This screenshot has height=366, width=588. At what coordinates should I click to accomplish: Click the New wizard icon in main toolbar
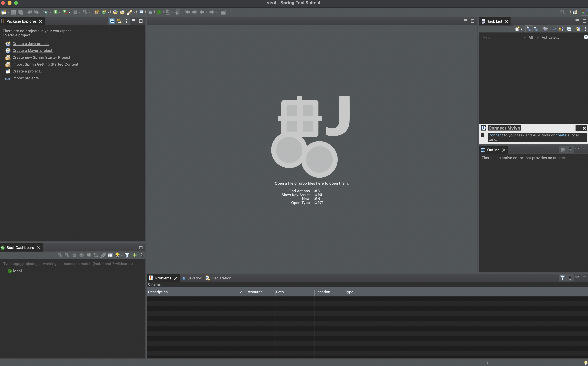[x=4, y=12]
